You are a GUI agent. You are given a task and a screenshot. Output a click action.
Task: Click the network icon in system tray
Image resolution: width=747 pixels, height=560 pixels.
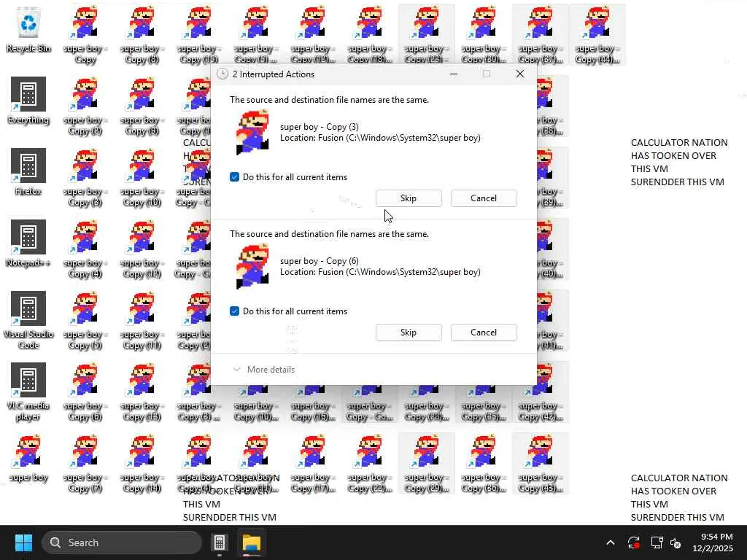(x=657, y=542)
